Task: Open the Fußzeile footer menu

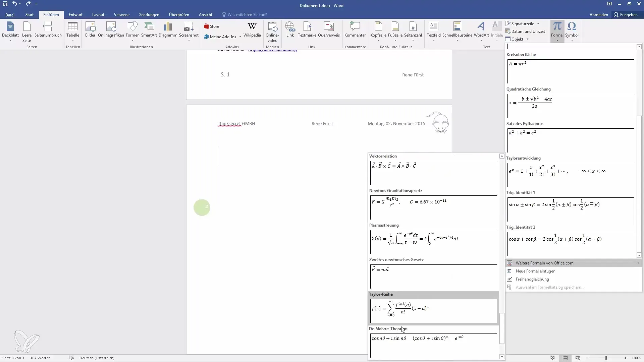Action: (x=395, y=32)
